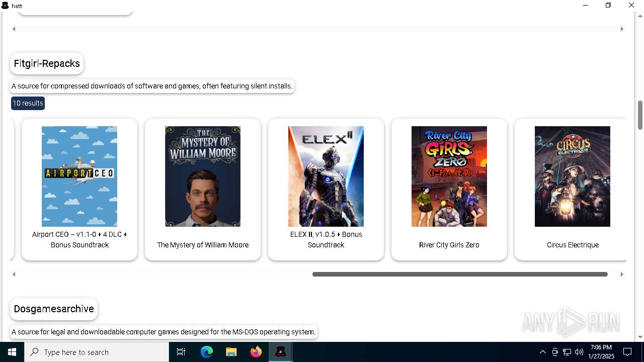Minimize the hatt window
The width and height of the screenshot is (644, 362).
pyautogui.click(x=586, y=6)
